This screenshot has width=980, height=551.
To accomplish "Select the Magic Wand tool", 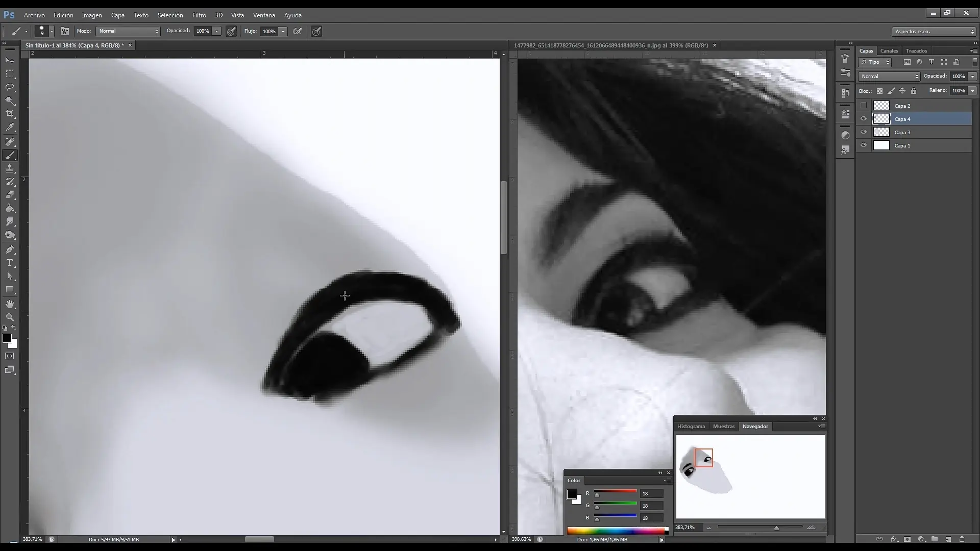I will (x=10, y=101).
